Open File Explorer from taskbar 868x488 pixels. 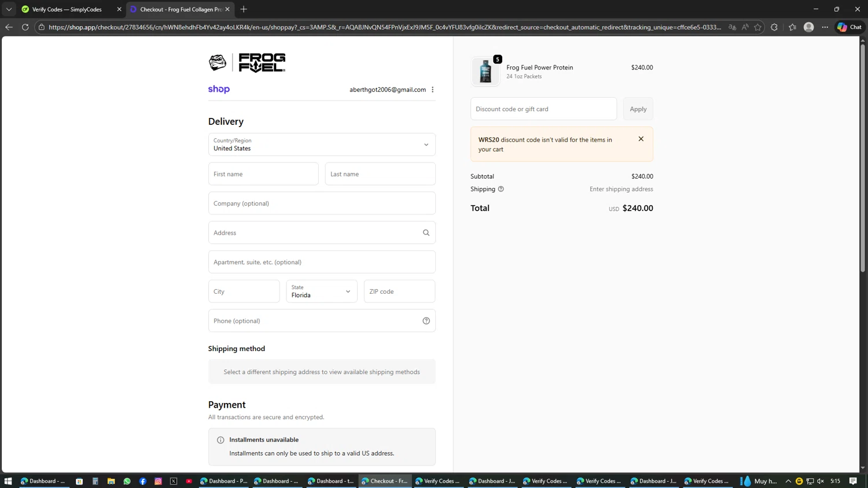pos(111,481)
